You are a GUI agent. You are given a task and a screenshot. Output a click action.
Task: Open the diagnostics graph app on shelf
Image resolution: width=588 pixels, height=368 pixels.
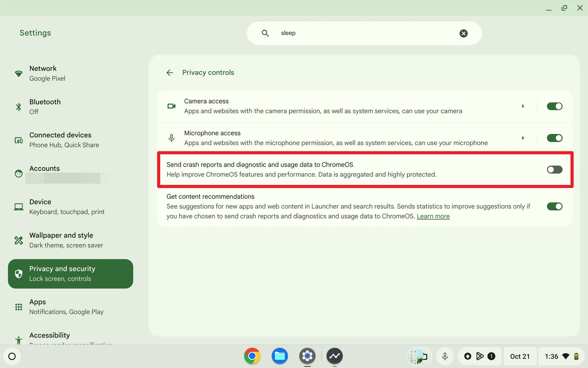click(x=335, y=356)
